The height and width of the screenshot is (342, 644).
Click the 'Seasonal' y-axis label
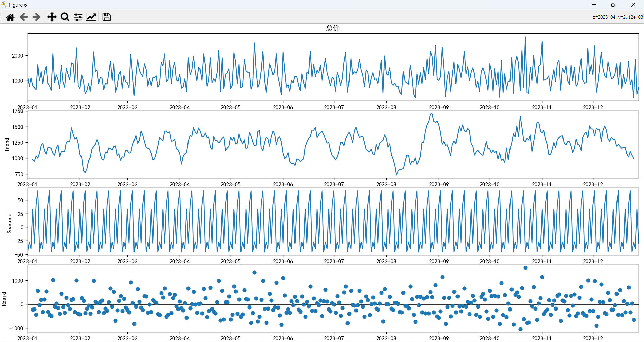9,222
